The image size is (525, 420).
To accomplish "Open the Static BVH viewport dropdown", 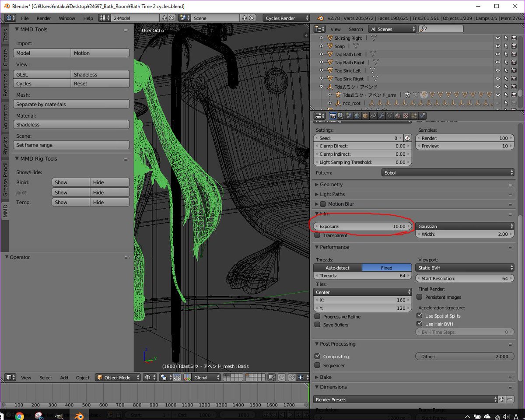I will click(x=465, y=268).
